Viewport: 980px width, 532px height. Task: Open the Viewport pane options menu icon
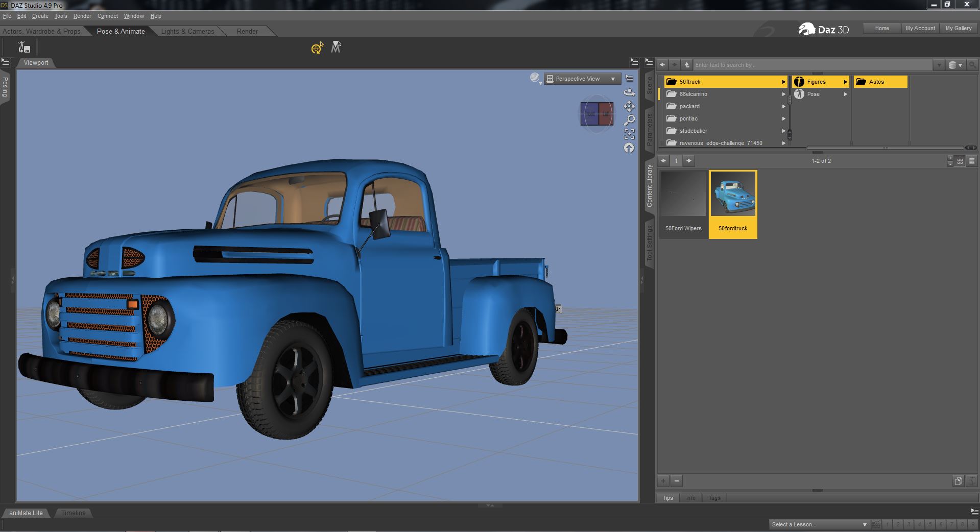634,62
